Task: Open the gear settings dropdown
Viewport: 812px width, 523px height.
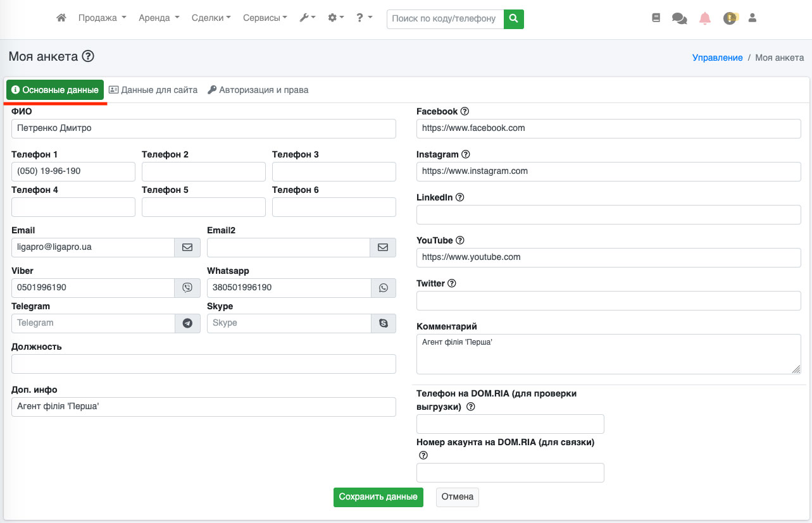Action: [335, 18]
